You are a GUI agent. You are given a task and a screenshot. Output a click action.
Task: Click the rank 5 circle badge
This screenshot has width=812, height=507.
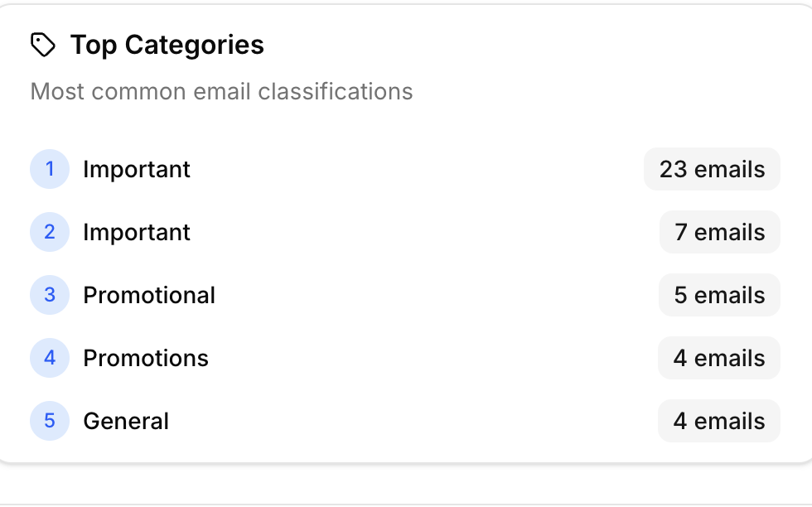(50, 421)
